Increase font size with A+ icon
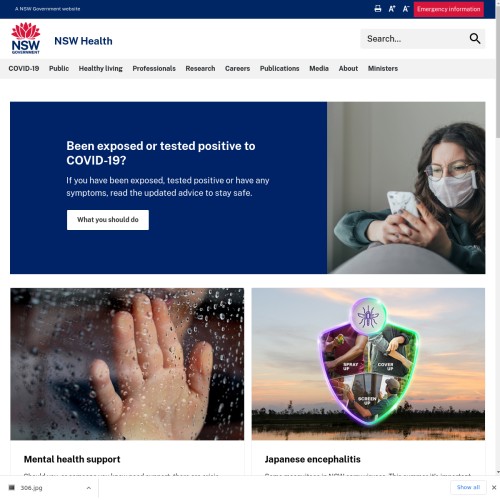Viewport: 500px width, 500px height. [x=392, y=9]
